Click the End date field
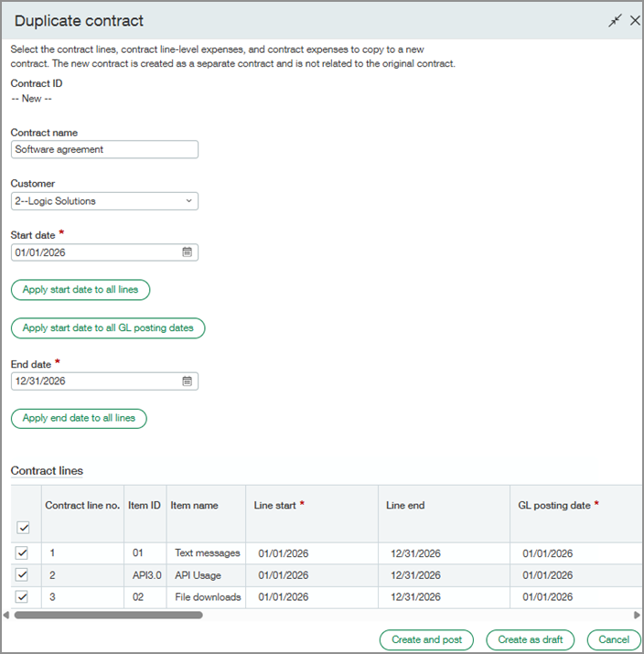The image size is (644, 654). [x=104, y=381]
